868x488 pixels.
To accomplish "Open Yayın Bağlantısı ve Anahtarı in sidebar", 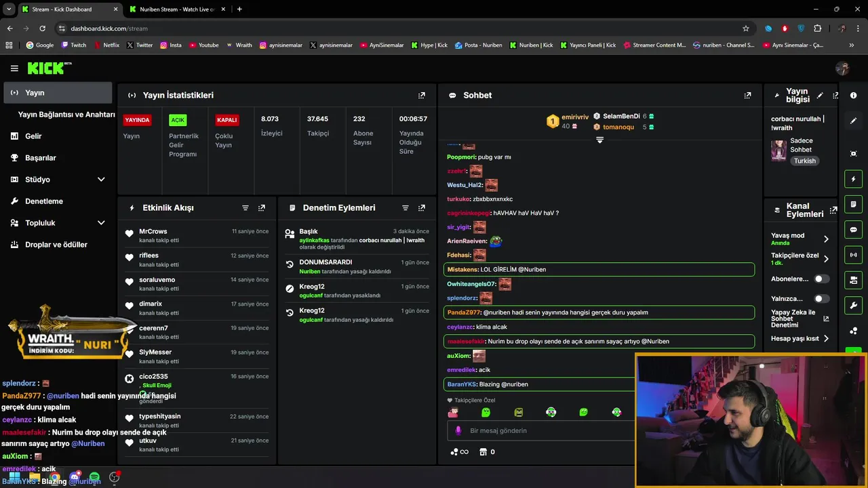I will pos(66,115).
